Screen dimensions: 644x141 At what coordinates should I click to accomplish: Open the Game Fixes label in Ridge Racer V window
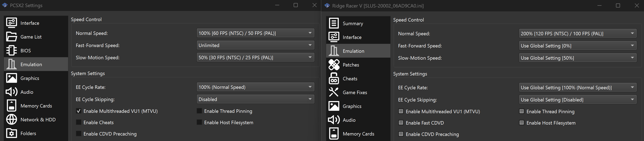pyautogui.click(x=355, y=92)
